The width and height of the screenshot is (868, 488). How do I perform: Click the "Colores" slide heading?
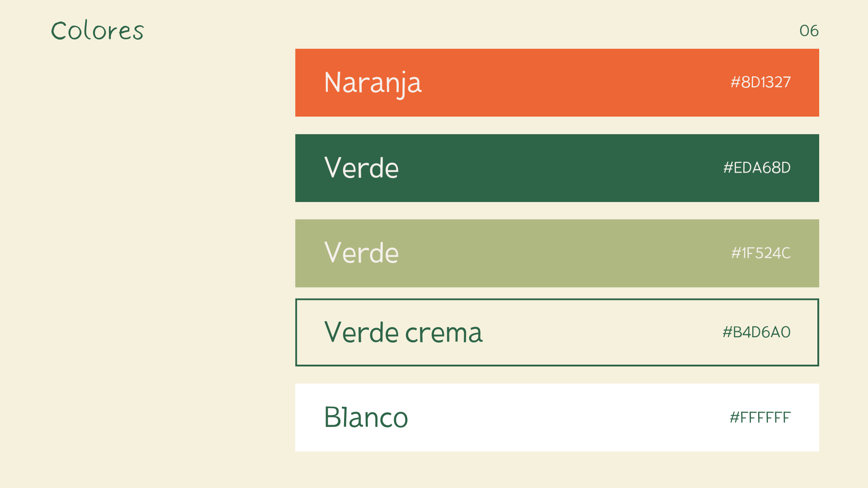[x=97, y=31]
